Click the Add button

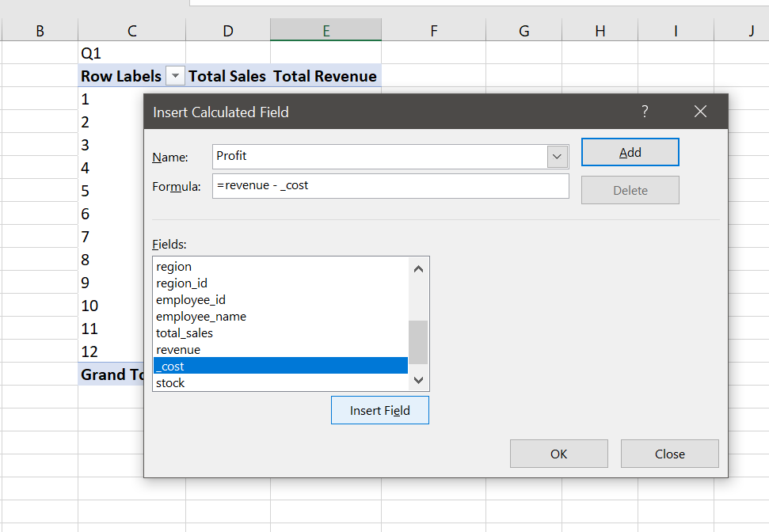[630, 153]
